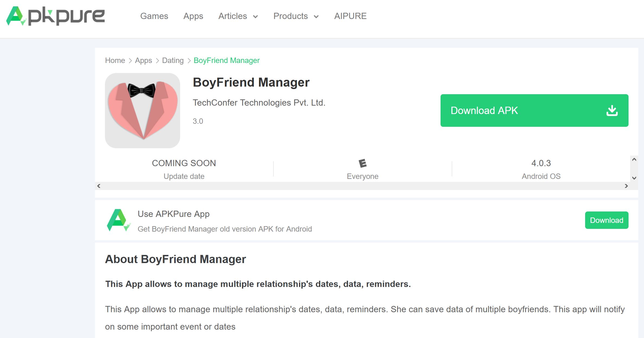
Task: Click the download arrow icon on Download APK
Action: [612, 110]
